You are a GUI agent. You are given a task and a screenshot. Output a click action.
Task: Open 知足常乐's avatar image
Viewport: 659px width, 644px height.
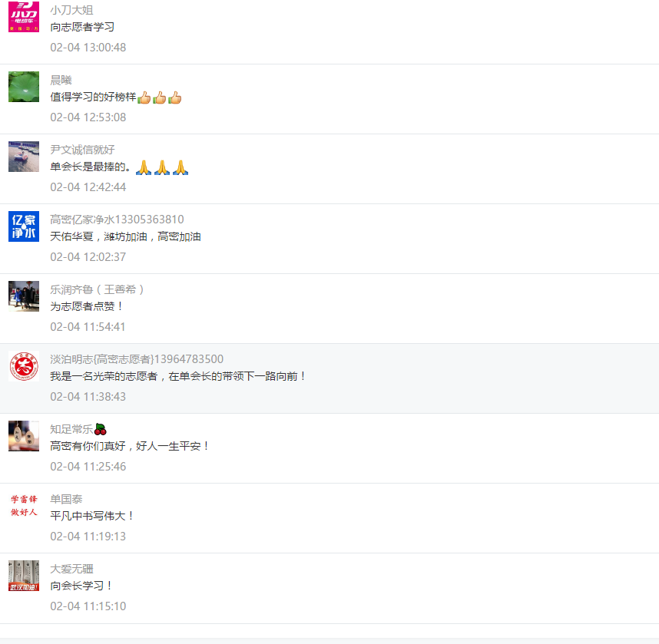coord(24,436)
